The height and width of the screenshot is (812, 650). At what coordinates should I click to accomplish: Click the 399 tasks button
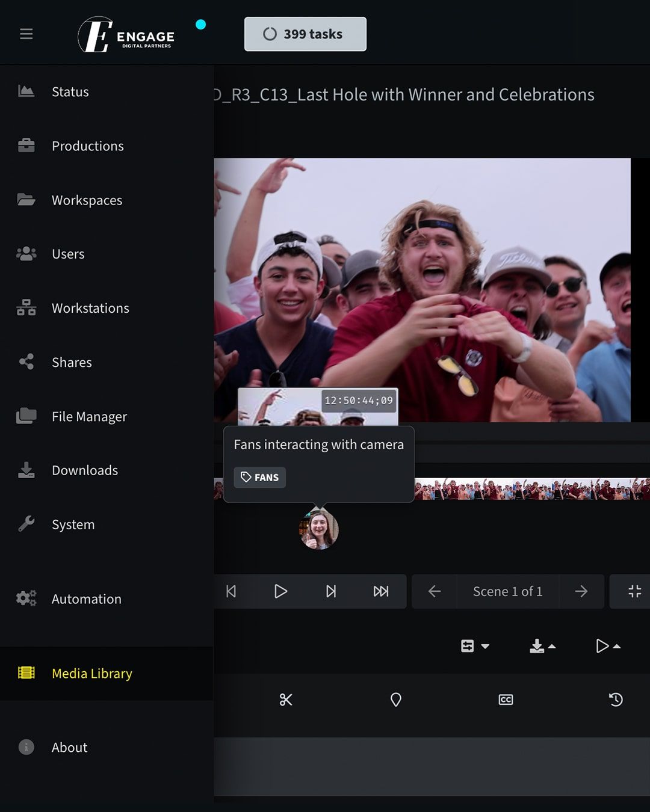click(305, 34)
